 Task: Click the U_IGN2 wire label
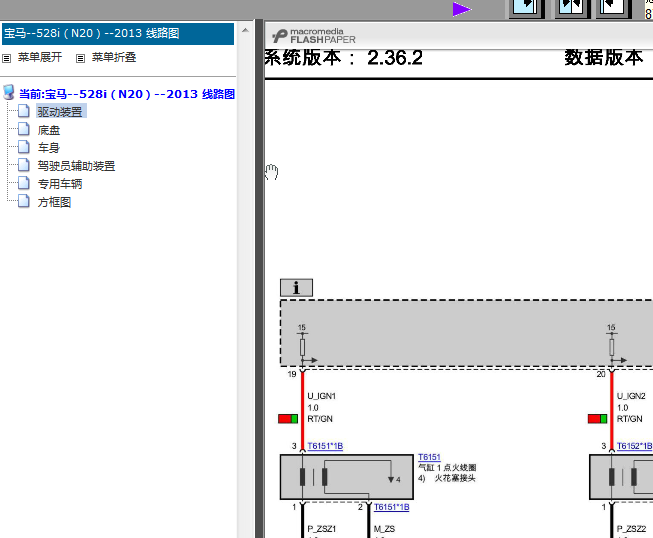click(x=631, y=396)
